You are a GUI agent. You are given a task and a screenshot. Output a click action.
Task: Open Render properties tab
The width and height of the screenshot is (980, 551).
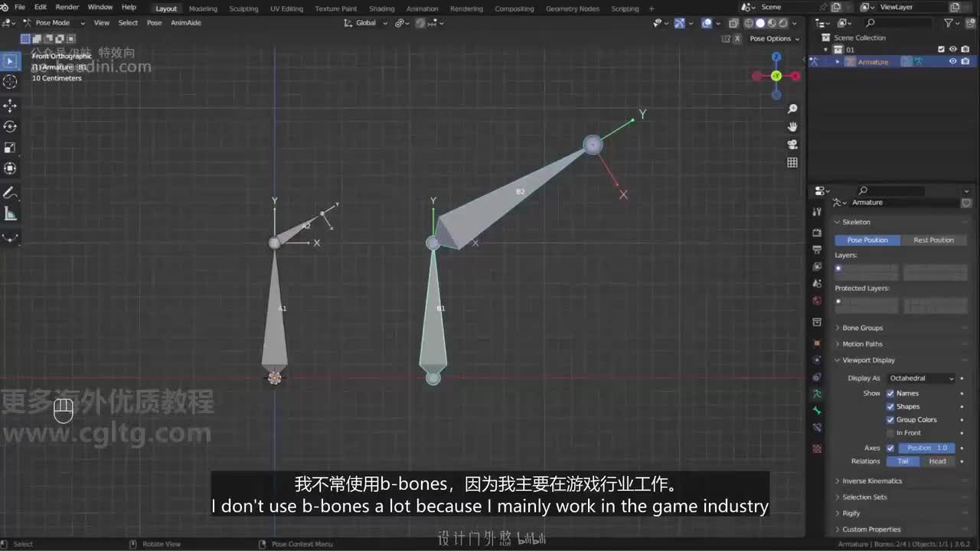(817, 232)
